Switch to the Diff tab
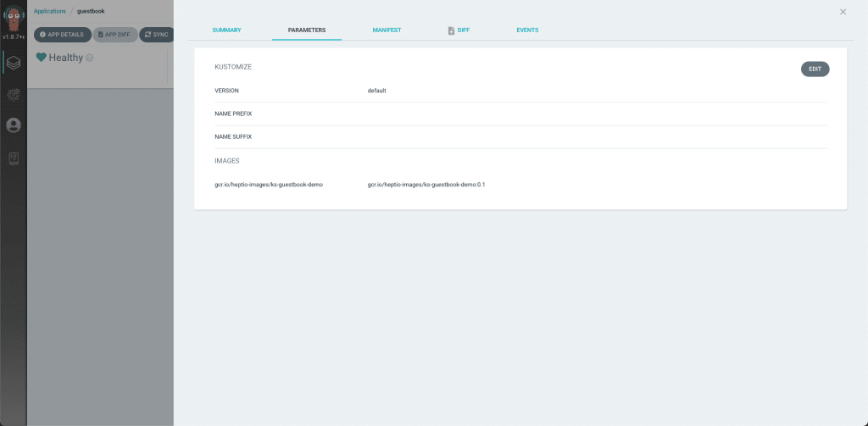 (464, 30)
